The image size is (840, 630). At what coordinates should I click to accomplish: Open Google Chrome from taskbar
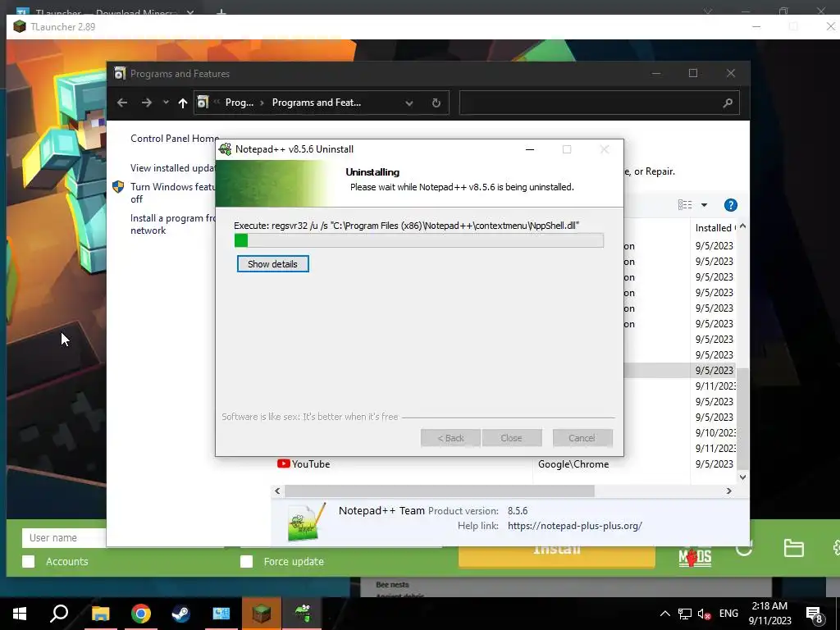pyautogui.click(x=141, y=614)
